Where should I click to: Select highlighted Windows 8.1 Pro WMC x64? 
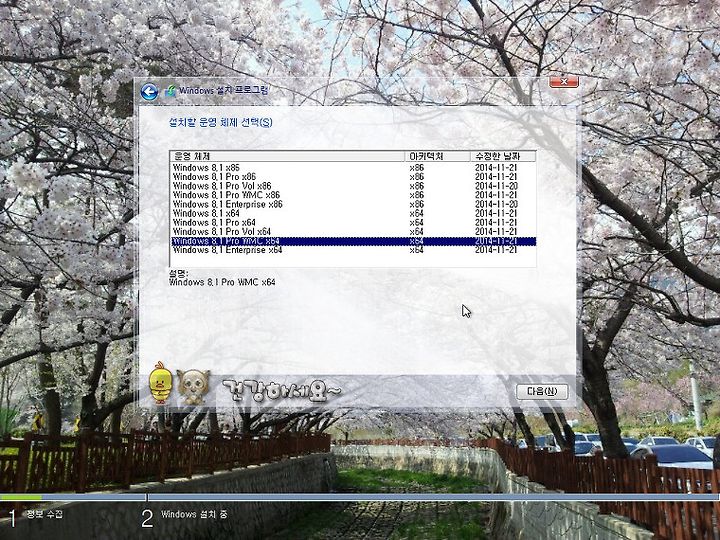(x=353, y=241)
